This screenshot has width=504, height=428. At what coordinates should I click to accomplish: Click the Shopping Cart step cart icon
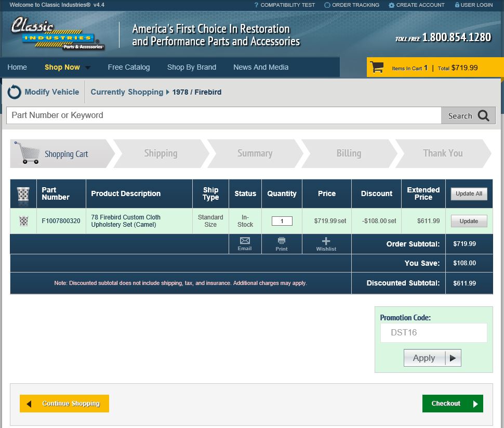coord(27,152)
